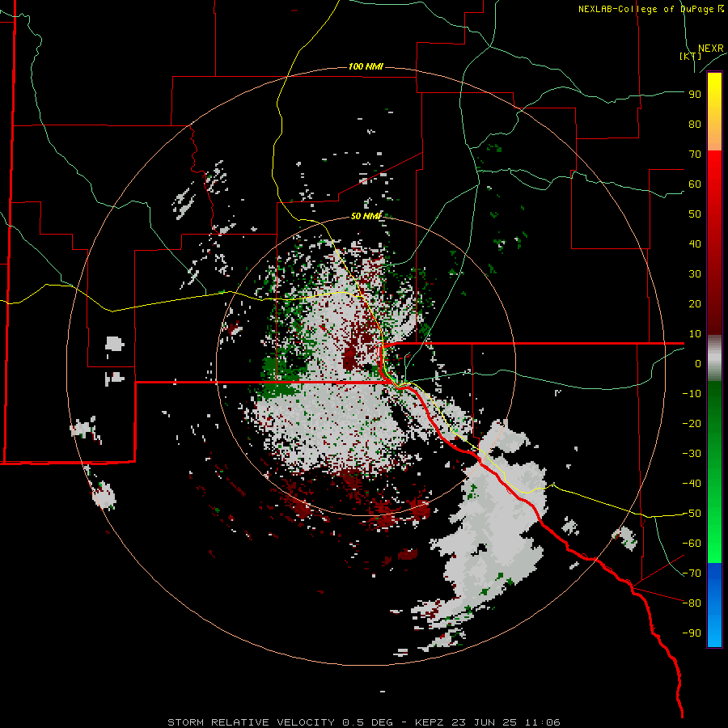Click the 23 JUN 25 date in the caption
Screen dimensions: 728x728
click(x=485, y=722)
